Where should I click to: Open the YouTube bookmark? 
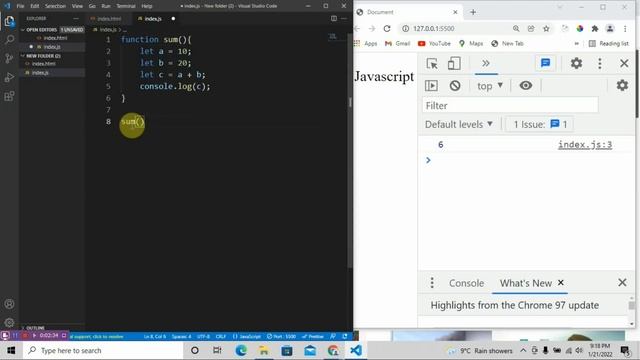coord(434,43)
